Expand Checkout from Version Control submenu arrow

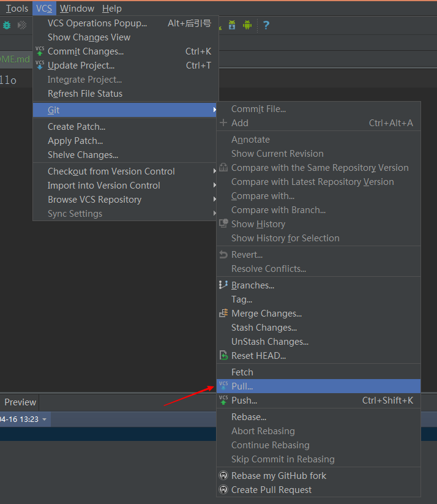(214, 171)
